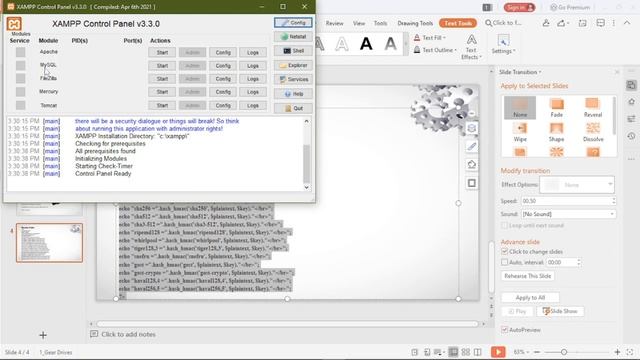Click Apply to All
The width and height of the screenshot is (640, 360).
(x=530, y=298)
